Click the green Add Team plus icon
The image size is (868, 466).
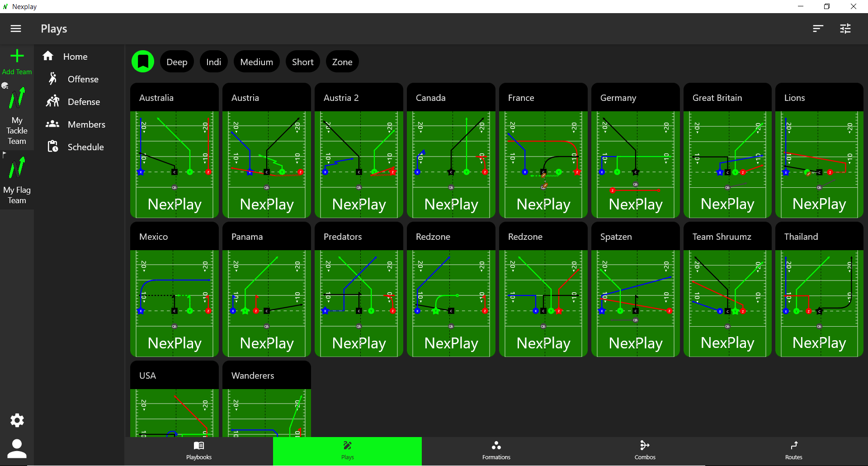coord(17,57)
